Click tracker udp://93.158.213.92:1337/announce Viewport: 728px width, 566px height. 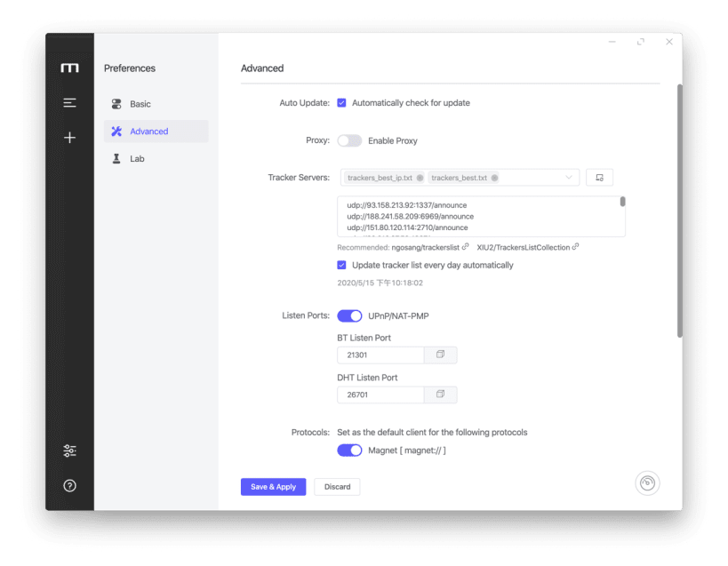[x=407, y=205]
